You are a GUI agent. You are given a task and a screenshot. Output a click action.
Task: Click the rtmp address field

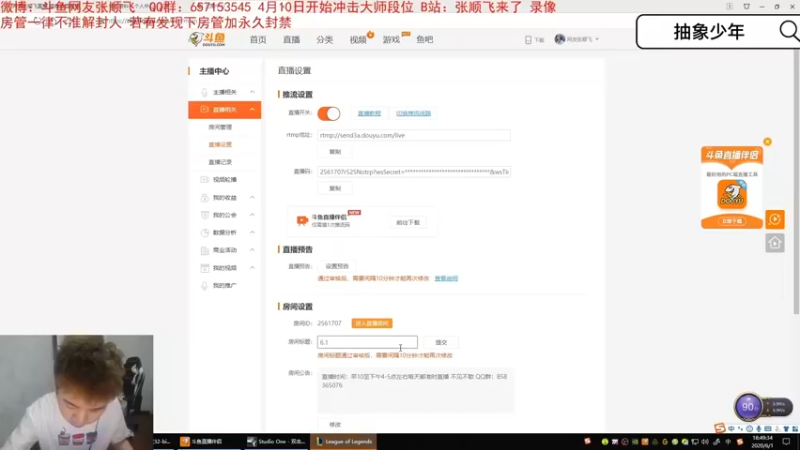413,135
